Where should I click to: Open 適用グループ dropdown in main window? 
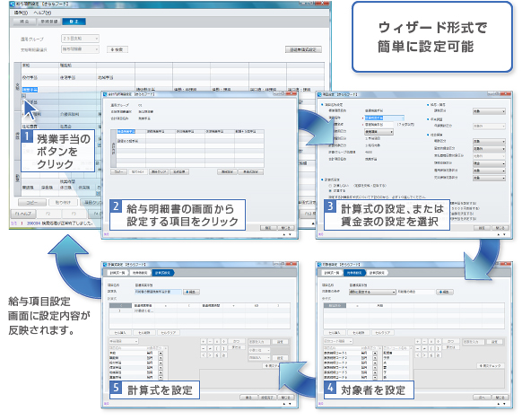point(80,39)
